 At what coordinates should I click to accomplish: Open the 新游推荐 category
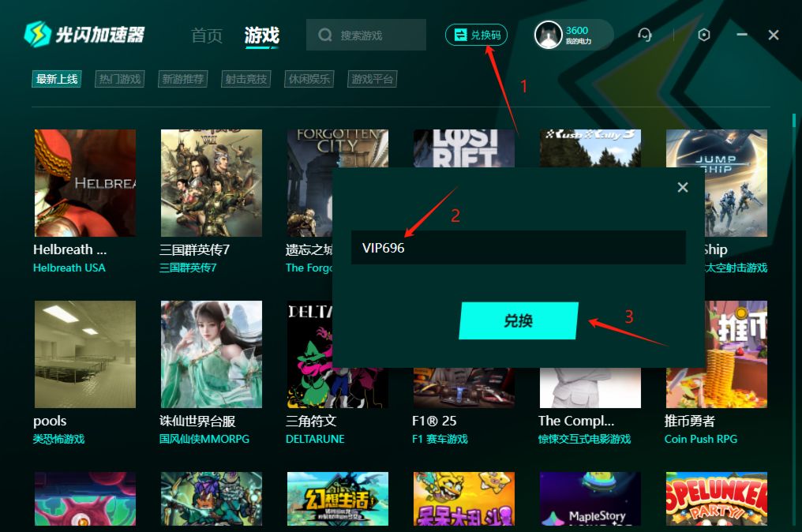click(x=183, y=79)
